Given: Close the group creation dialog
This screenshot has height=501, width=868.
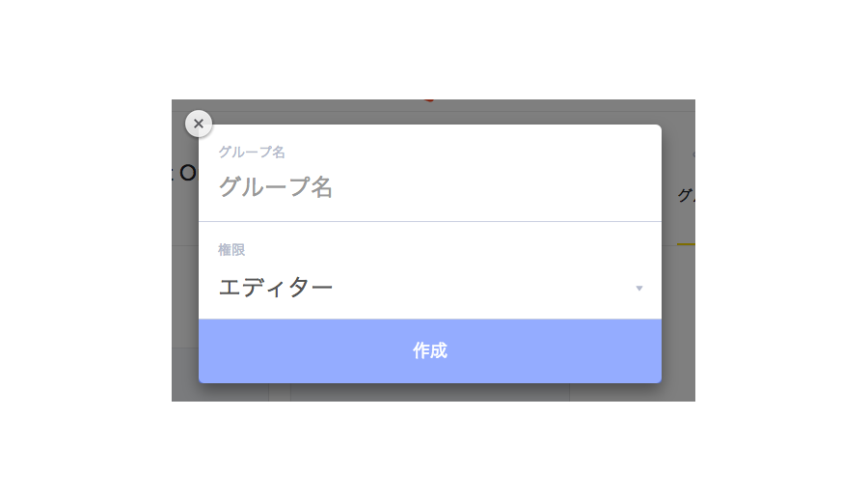Looking at the screenshot, I should tap(198, 124).
